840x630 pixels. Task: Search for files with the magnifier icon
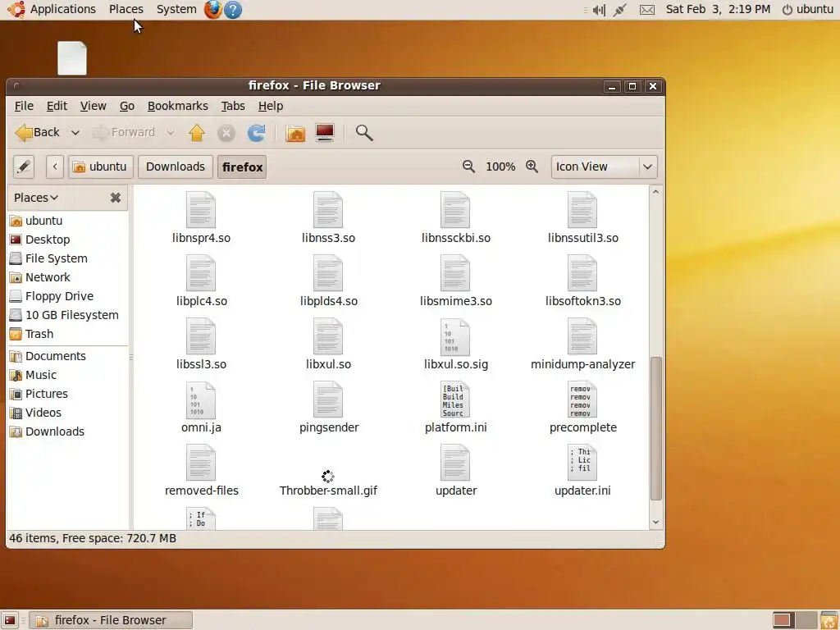(364, 132)
